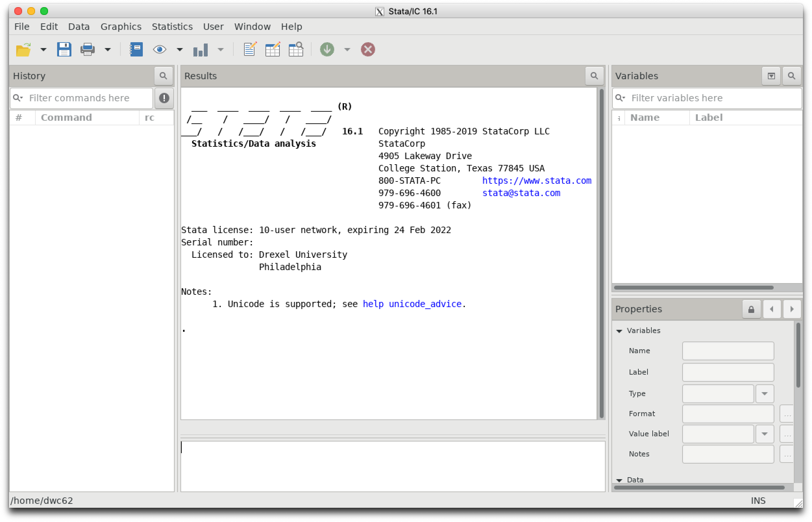Expand the Viewer dropdown arrow
The image size is (812, 522).
pyautogui.click(x=179, y=49)
